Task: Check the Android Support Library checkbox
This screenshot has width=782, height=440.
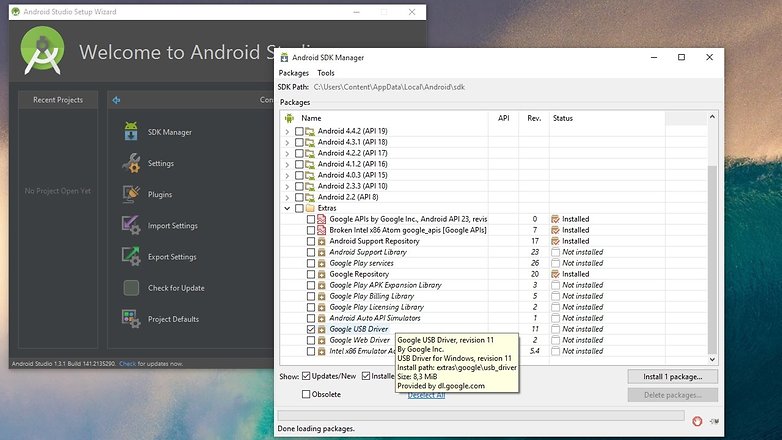Action: click(x=311, y=252)
